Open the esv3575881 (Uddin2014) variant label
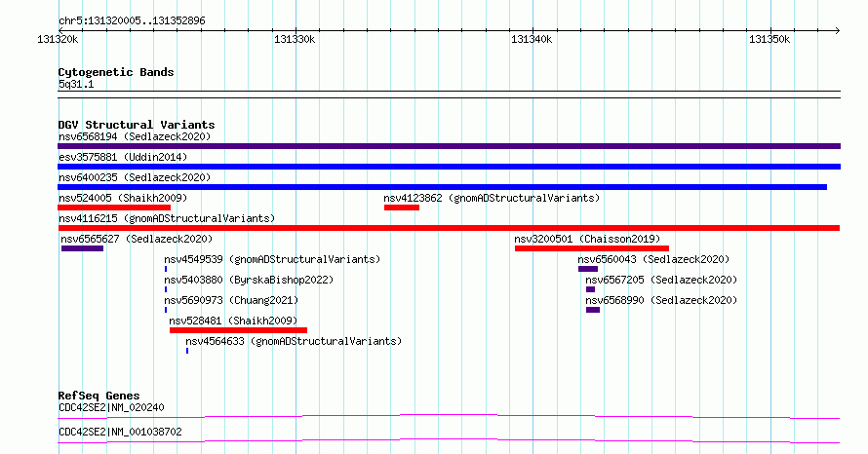 coord(123,157)
